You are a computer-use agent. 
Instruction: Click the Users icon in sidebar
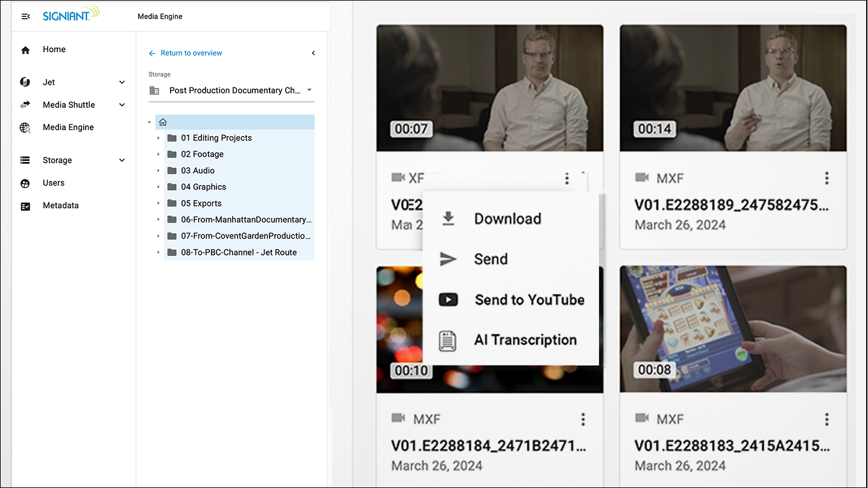pyautogui.click(x=25, y=183)
